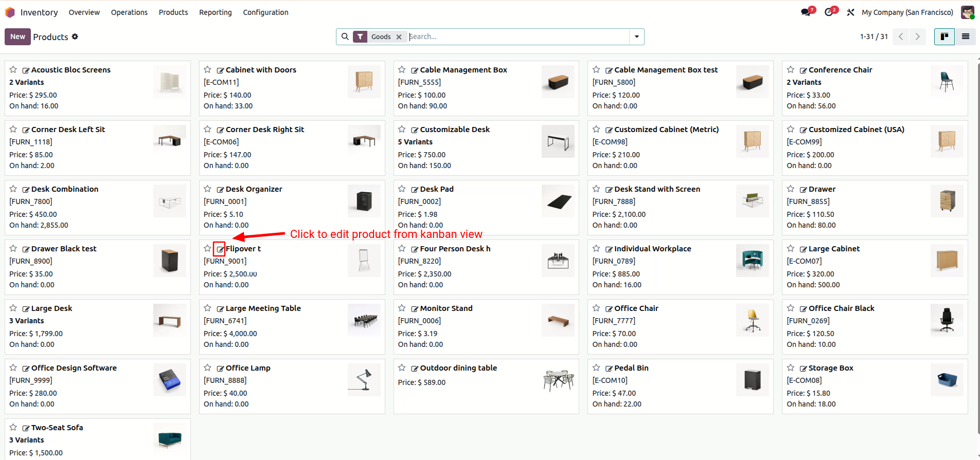Open the Products settings gear icon

pos(75,36)
